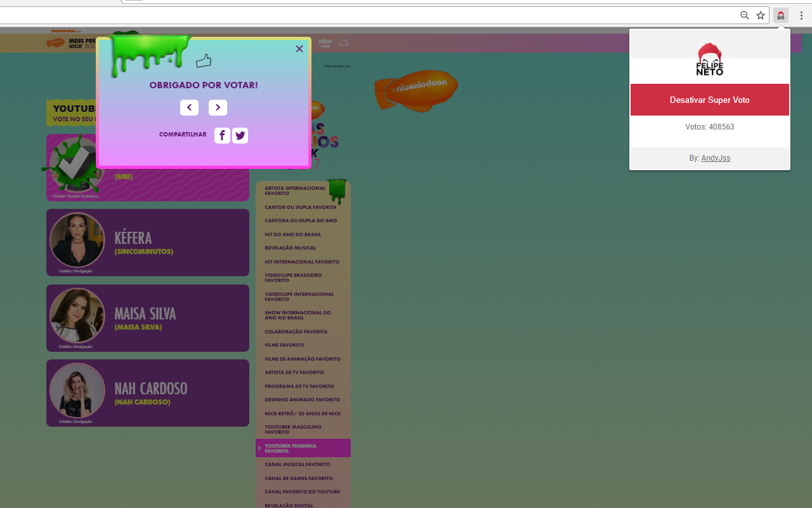Open category Hit Internacional Favorito
The height and width of the screenshot is (508, 812).
(302, 262)
